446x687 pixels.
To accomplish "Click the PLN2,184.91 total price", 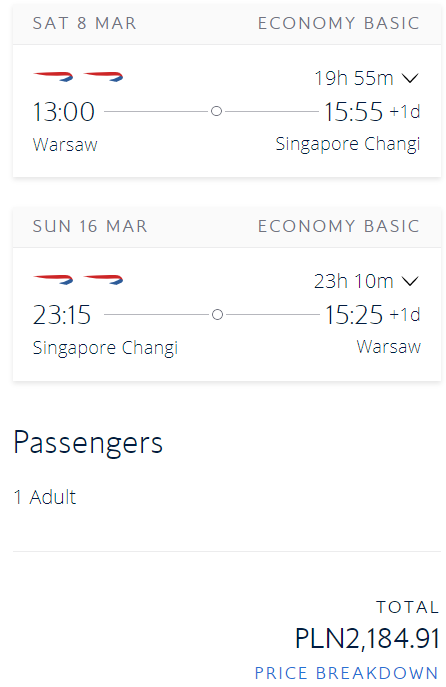I will [367, 638].
